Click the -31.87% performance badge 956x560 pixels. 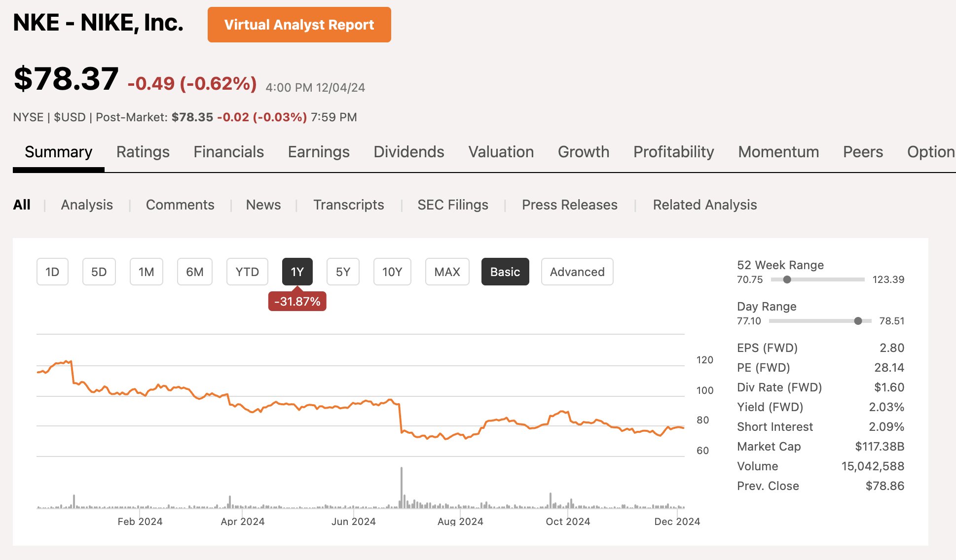click(297, 301)
